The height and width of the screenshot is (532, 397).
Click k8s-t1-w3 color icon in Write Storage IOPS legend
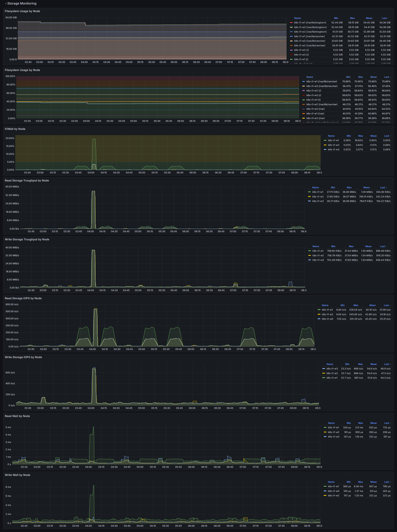(x=323, y=369)
